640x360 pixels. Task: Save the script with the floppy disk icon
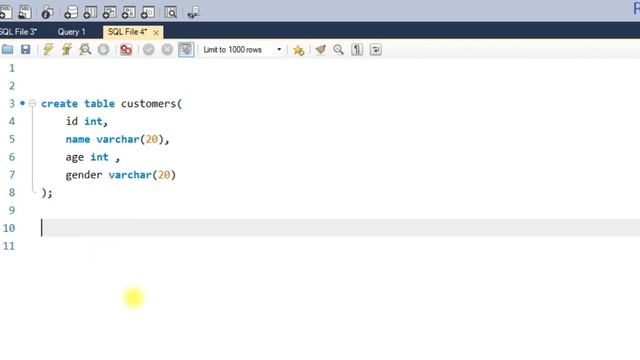pos(25,50)
